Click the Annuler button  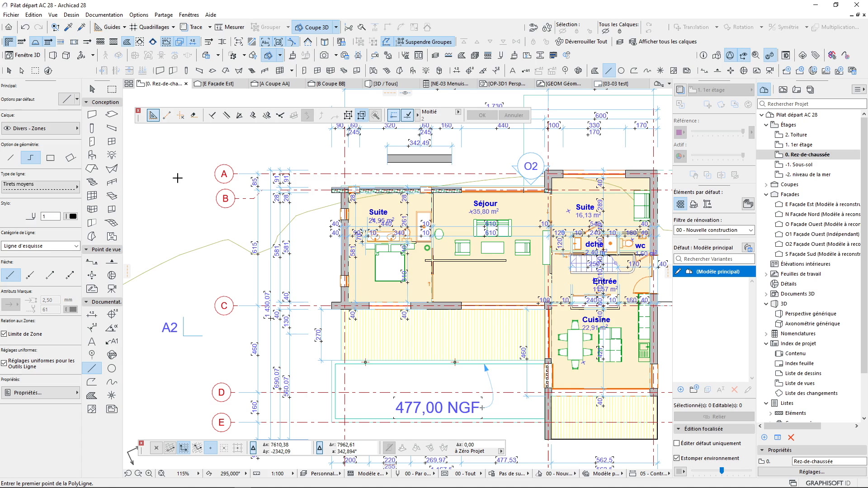pos(514,115)
